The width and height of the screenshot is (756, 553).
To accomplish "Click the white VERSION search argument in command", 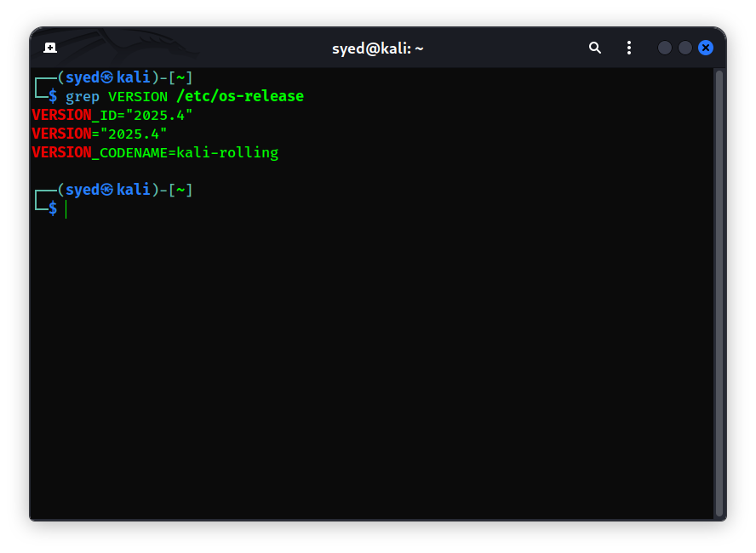I will pos(137,97).
